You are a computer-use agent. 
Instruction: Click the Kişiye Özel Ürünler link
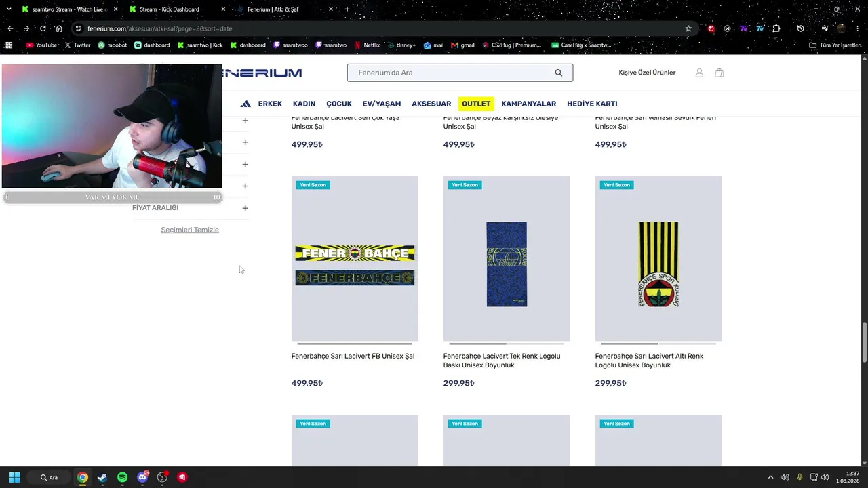coord(647,73)
